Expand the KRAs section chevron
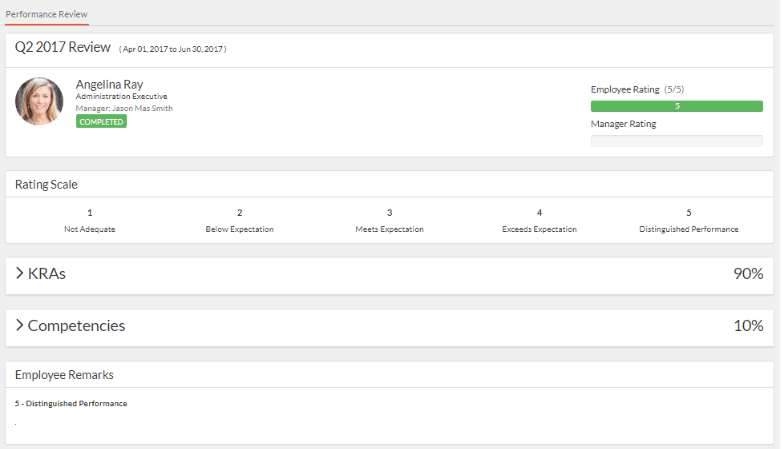Screen dimensions: 782x449 point(19,273)
